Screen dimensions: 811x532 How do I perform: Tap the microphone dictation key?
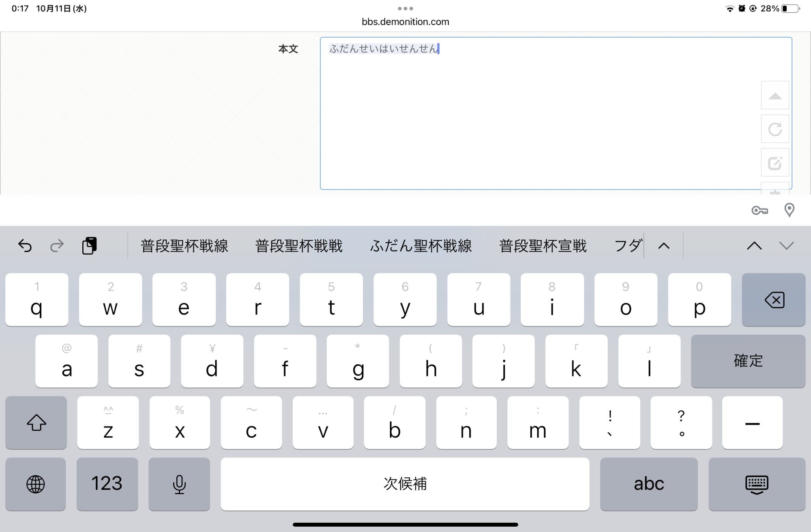click(179, 484)
